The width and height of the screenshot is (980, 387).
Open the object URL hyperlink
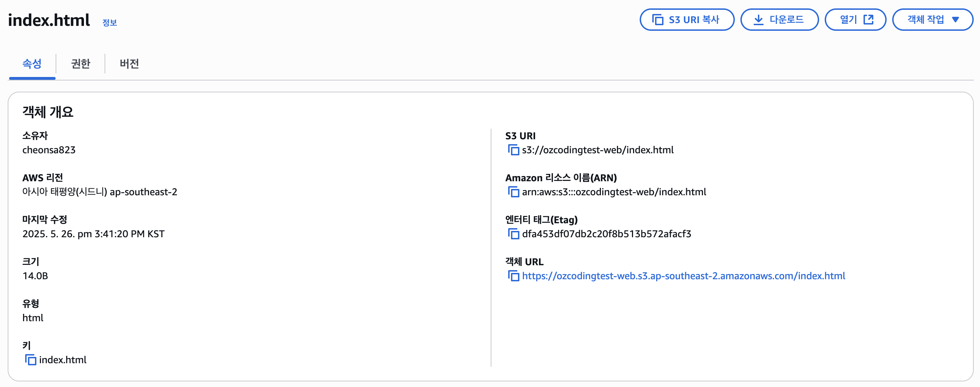[x=683, y=276]
